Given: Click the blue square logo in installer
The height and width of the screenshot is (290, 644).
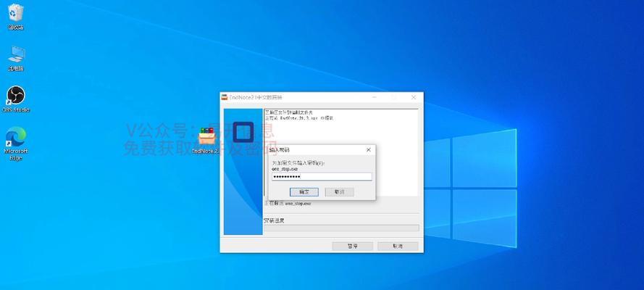Looking at the screenshot, I should [x=243, y=132].
